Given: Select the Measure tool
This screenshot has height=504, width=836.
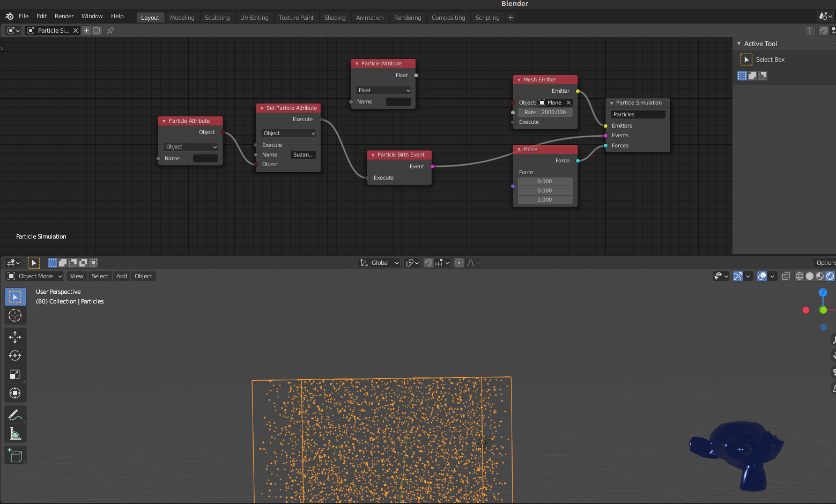Looking at the screenshot, I should click(15, 434).
